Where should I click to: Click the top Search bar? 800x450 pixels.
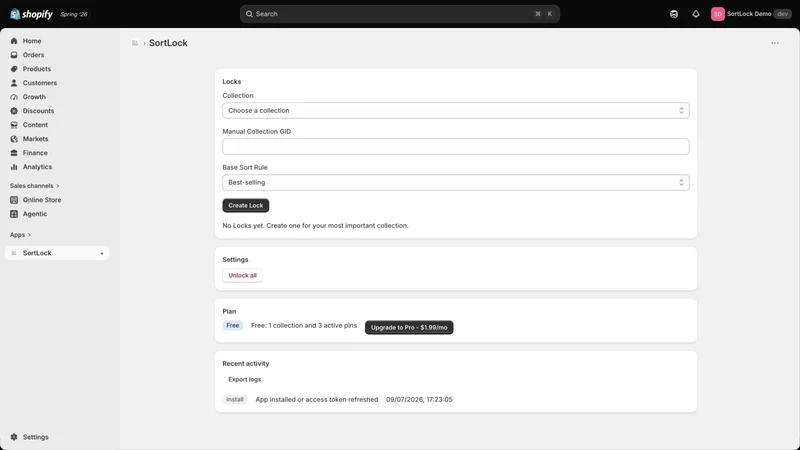(399, 14)
